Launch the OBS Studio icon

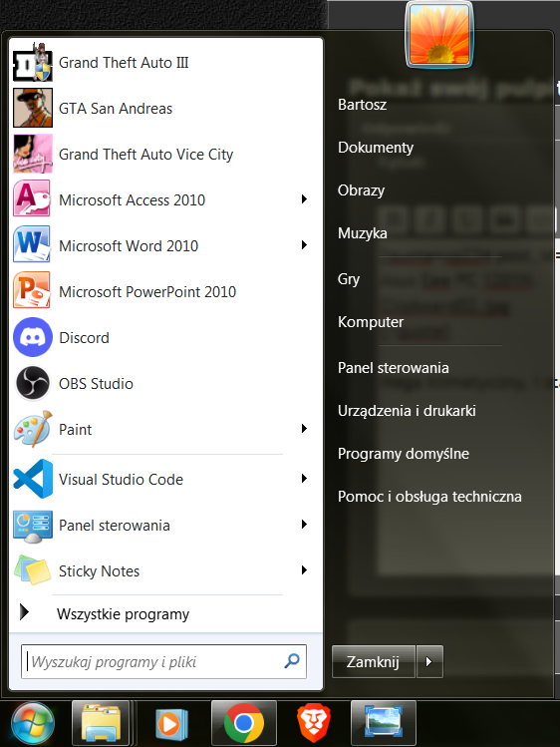coord(32,383)
